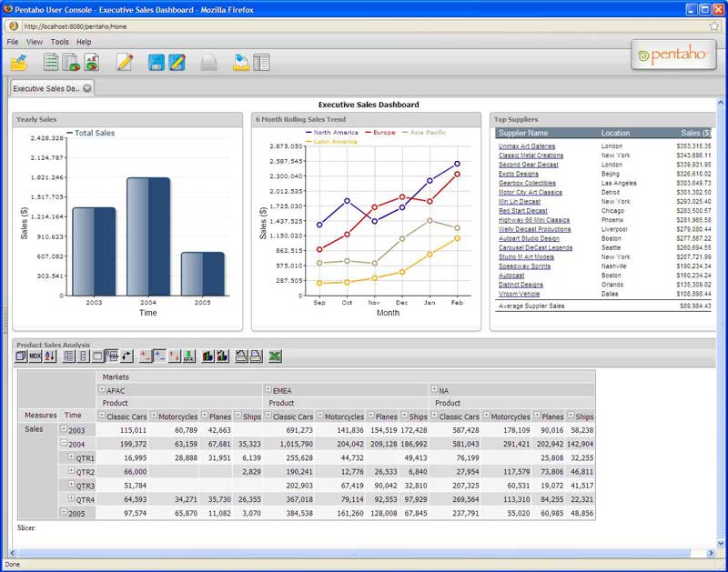Open the Classic Metal Creations link
This screenshot has width=728, height=572.
tap(531, 156)
